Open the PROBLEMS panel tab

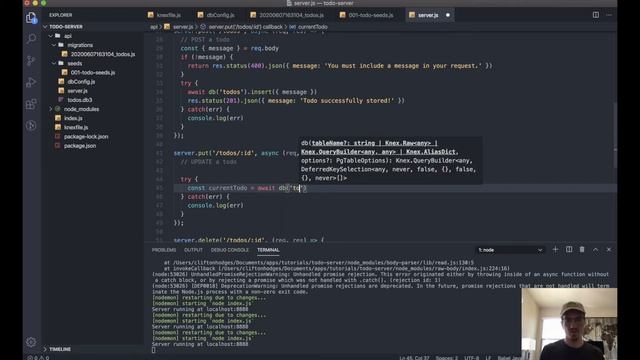[164, 250]
